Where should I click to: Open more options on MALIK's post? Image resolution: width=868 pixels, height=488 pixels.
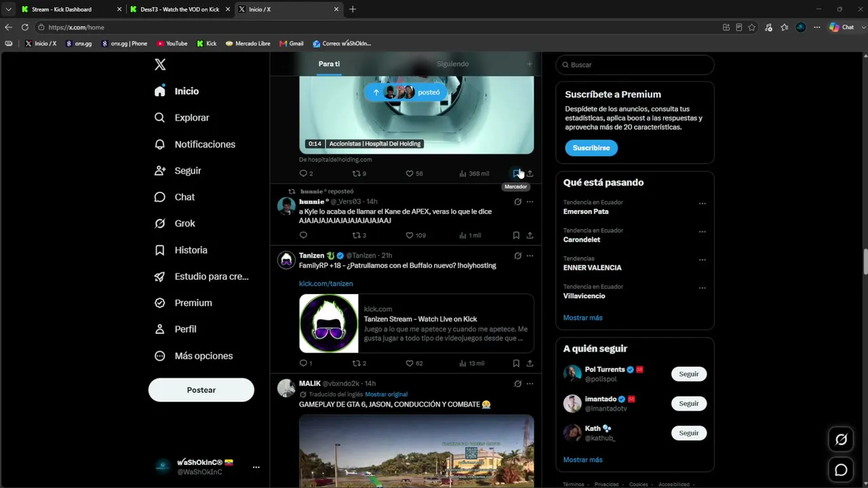(530, 384)
